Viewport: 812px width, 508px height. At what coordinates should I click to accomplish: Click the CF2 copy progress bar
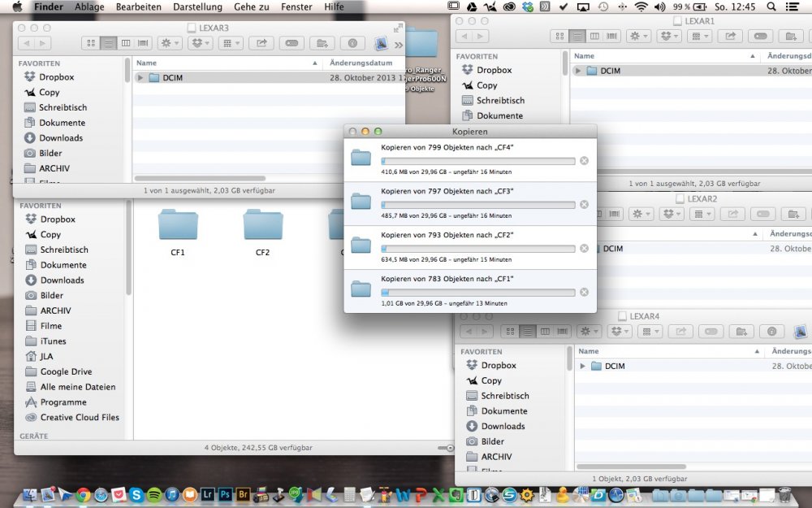[477, 249]
